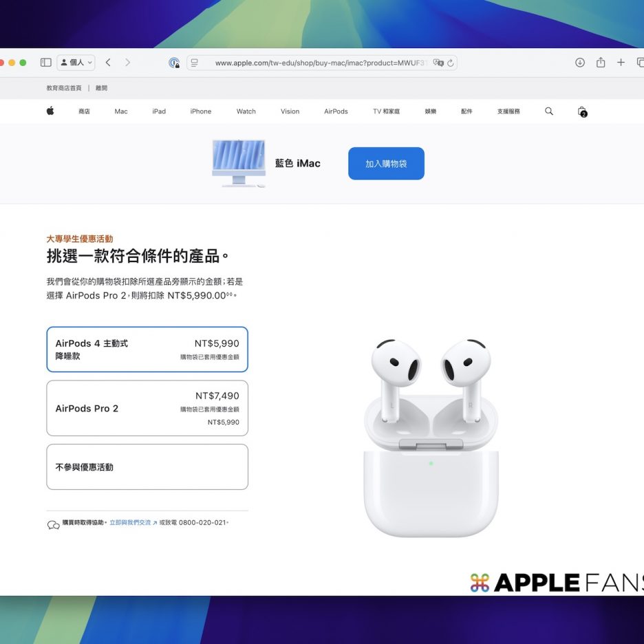Go back to previous page
Screen dimensions: 644x644
(108, 63)
